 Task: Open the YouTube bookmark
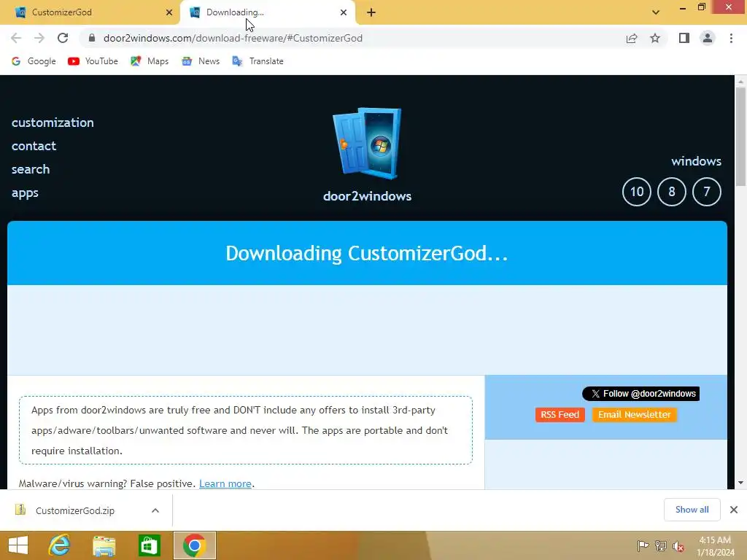93,61
